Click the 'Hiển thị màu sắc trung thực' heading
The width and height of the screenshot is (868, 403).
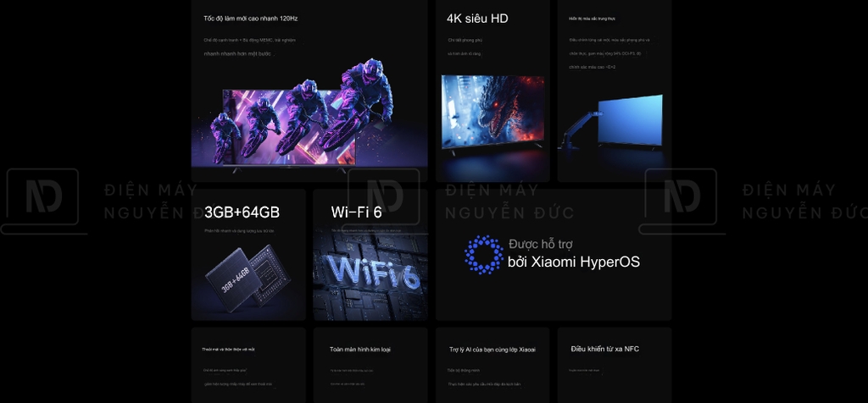coord(593,19)
